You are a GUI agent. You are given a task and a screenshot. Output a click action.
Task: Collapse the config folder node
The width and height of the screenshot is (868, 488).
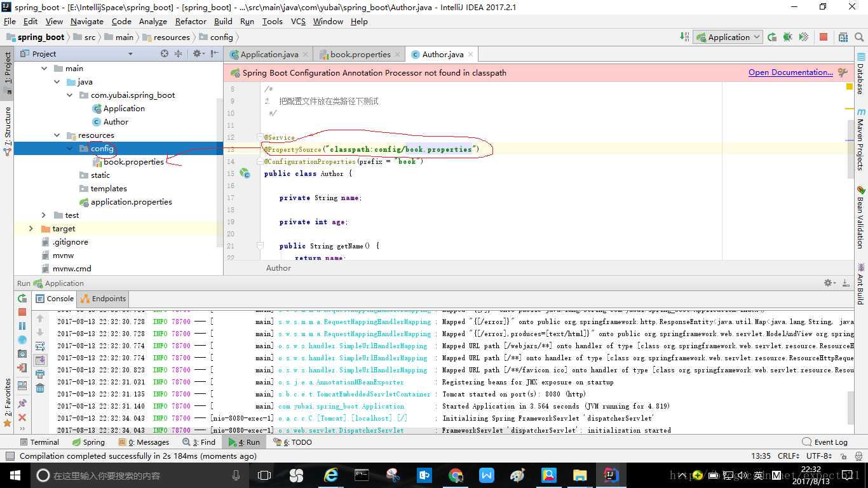(x=70, y=149)
